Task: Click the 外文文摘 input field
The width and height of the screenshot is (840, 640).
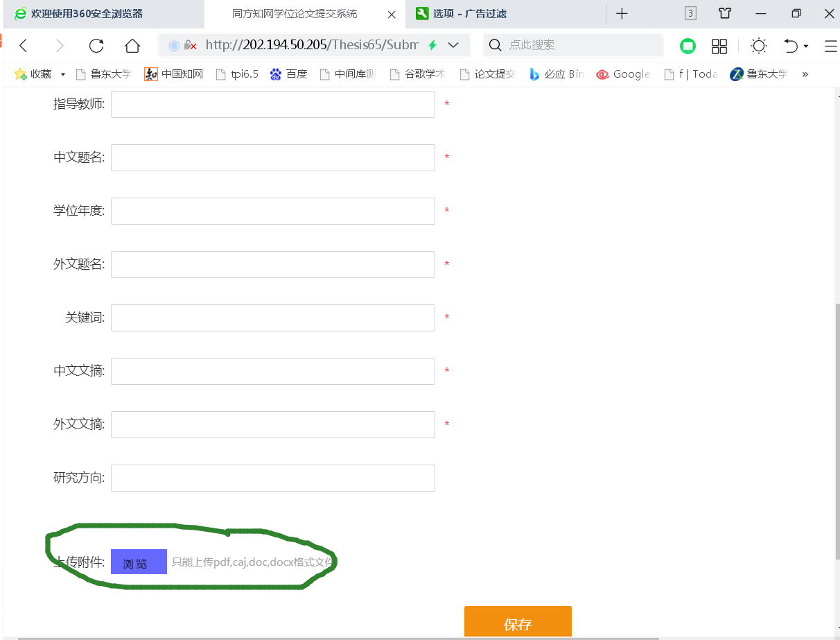Action: click(x=273, y=424)
